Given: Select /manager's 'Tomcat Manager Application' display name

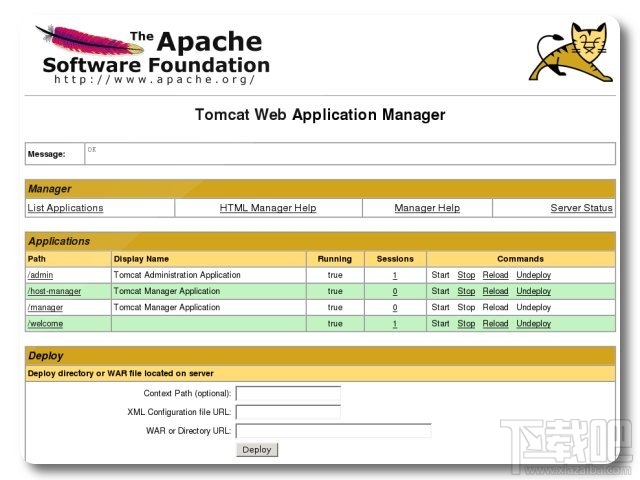Looking at the screenshot, I should 167,307.
